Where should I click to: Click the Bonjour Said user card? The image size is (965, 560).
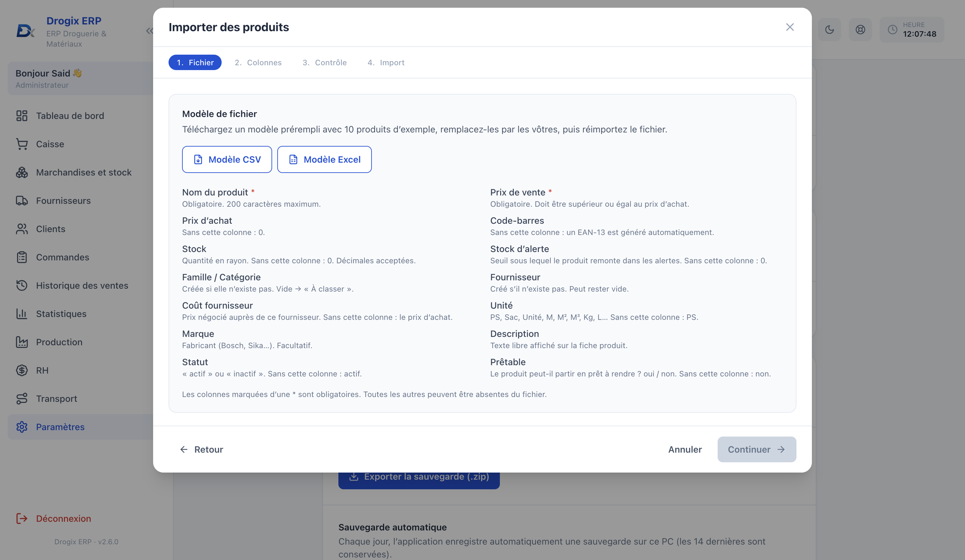tap(80, 79)
